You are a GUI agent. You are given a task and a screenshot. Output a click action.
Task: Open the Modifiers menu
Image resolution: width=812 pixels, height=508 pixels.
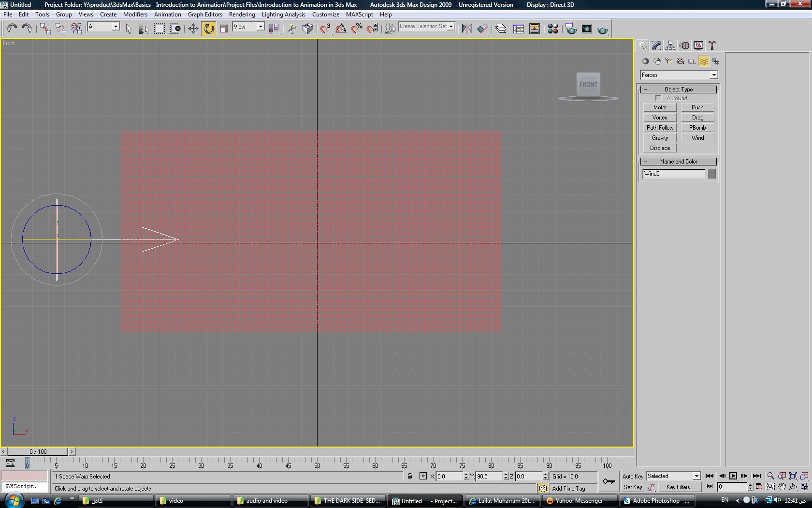(x=135, y=15)
